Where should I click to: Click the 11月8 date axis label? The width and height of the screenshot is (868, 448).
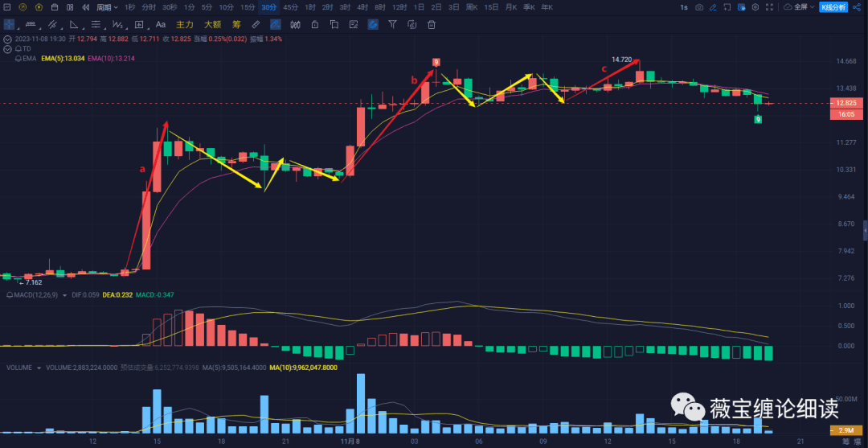pos(350,442)
